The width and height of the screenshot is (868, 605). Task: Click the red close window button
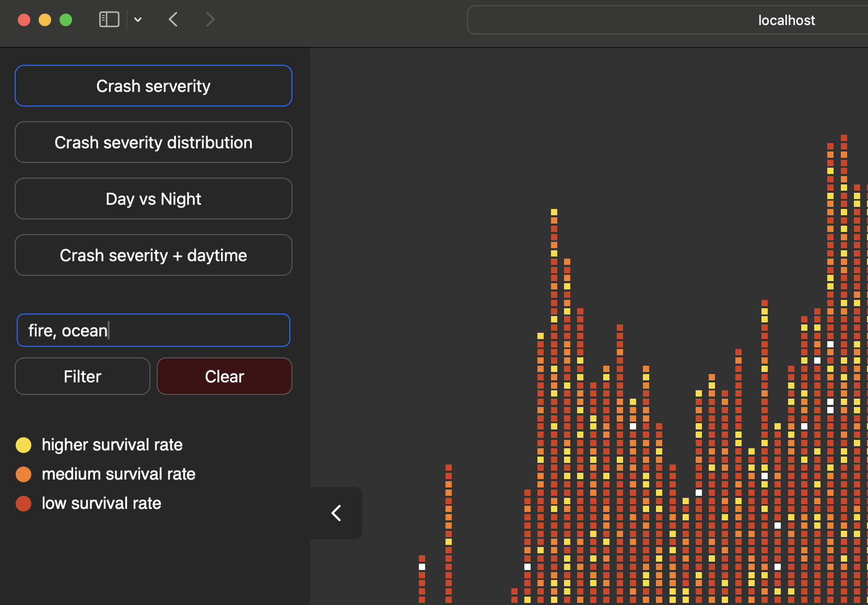pos(24,20)
